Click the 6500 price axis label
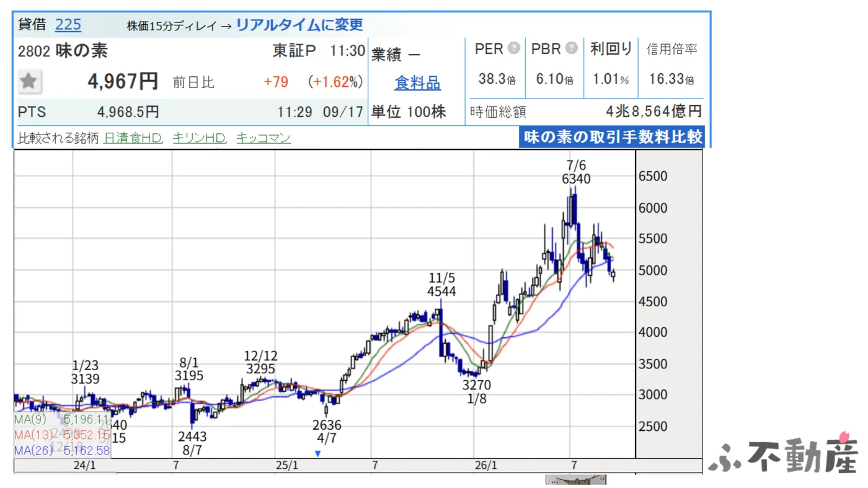Image resolution: width=868 pixels, height=488 pixels. (653, 176)
